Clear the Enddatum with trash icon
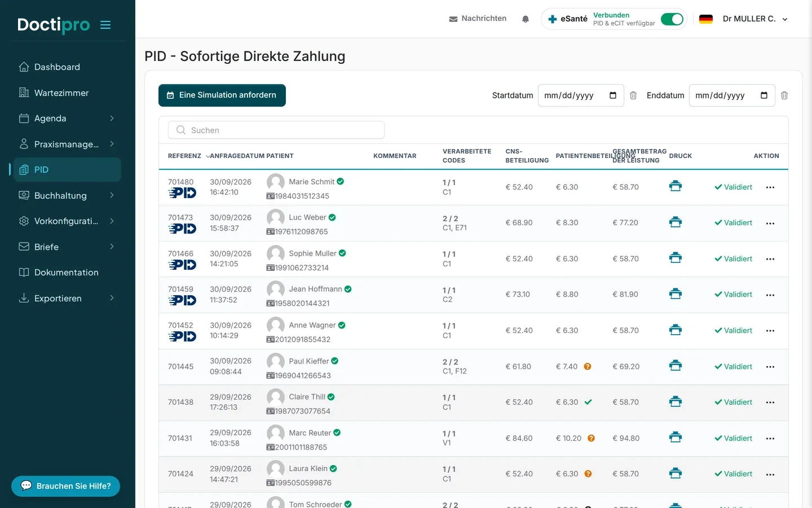The height and width of the screenshot is (508, 812). (x=784, y=95)
